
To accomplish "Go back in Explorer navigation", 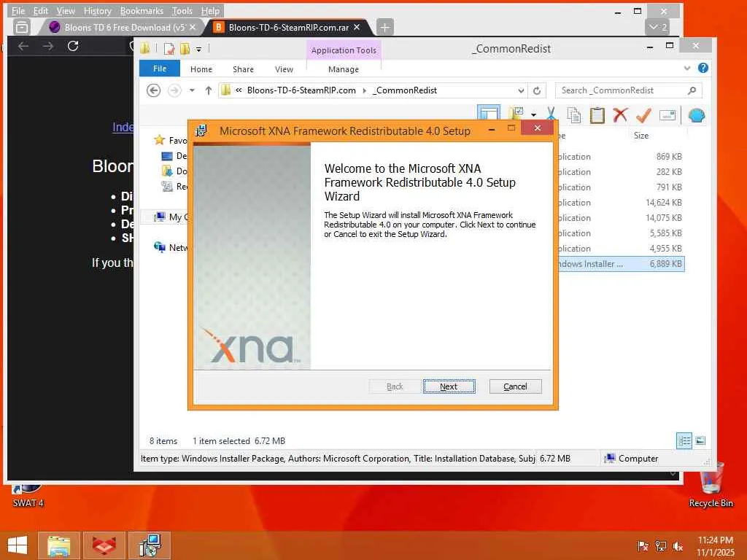I will 153,90.
